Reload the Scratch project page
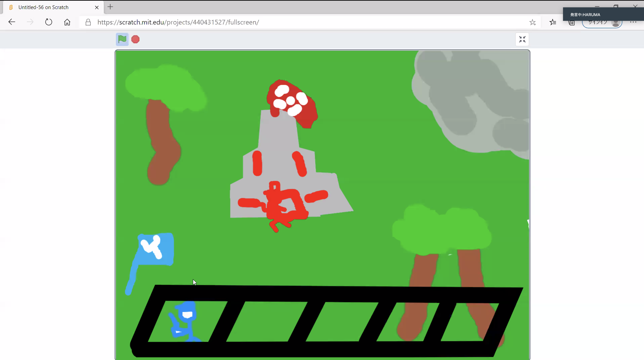This screenshot has width=644, height=360. pyautogui.click(x=49, y=22)
